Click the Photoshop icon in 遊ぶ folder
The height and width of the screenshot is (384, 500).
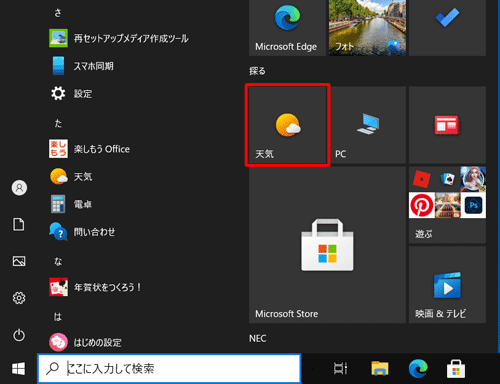click(473, 205)
